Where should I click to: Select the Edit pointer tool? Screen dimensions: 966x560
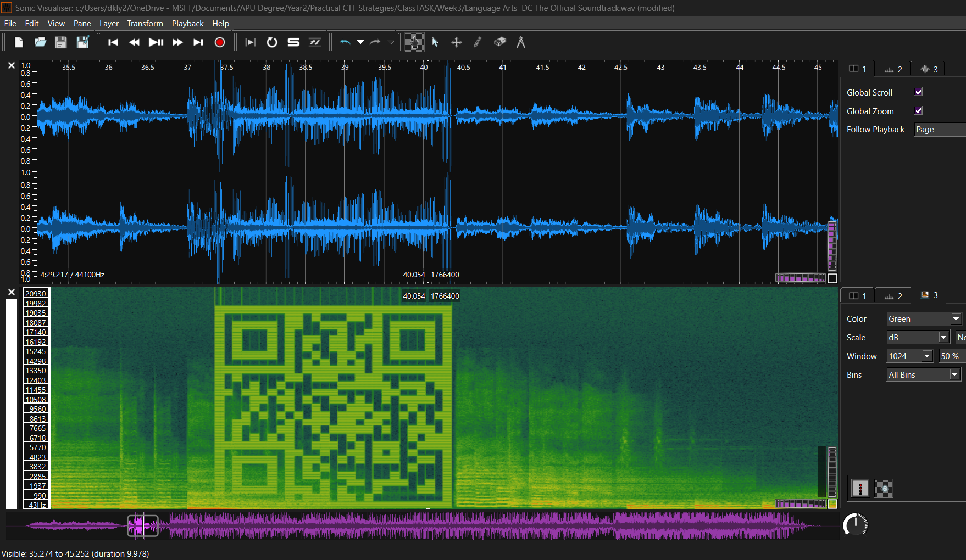click(435, 42)
